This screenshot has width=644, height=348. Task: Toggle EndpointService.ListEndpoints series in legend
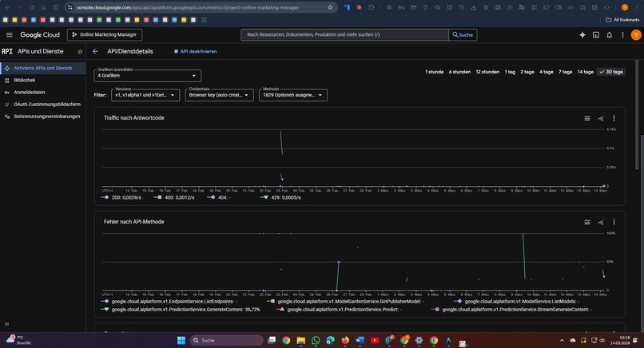point(169,301)
